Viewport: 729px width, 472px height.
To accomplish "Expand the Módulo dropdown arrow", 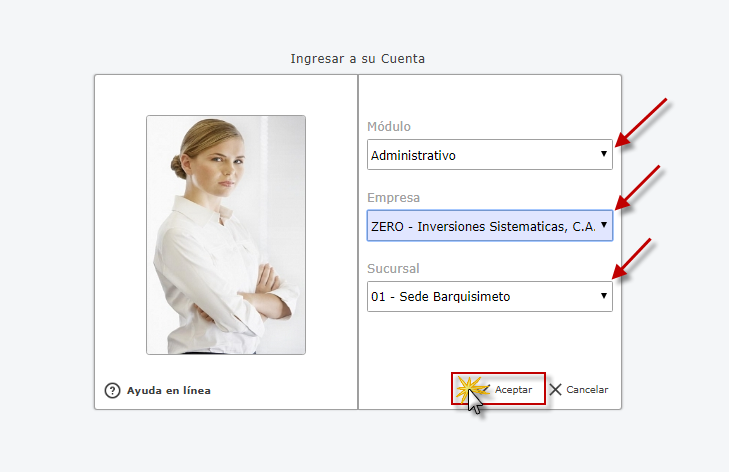I will coord(603,155).
